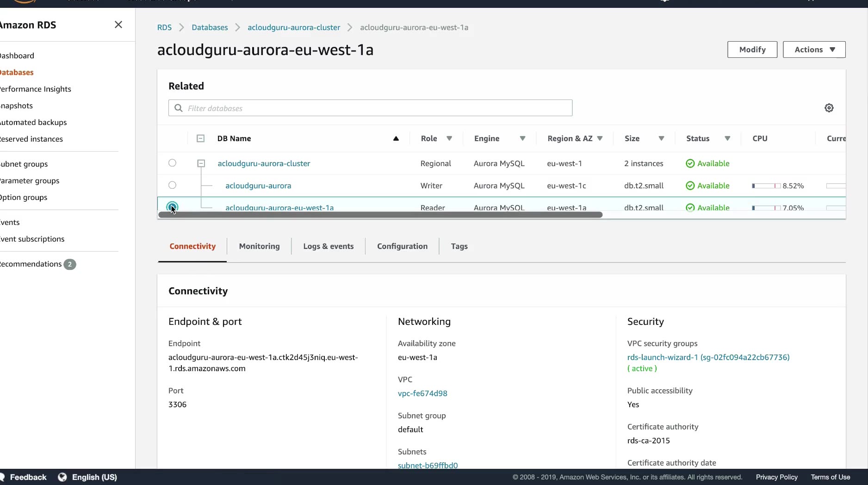Viewport: 868px width, 485px height.
Task: Sort the Region & AZ column
Action: [600, 138]
